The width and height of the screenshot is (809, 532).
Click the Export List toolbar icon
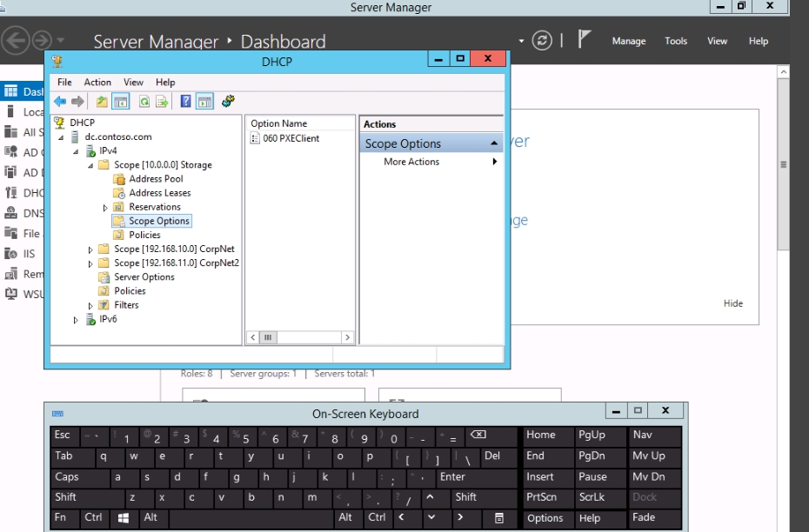[162, 102]
